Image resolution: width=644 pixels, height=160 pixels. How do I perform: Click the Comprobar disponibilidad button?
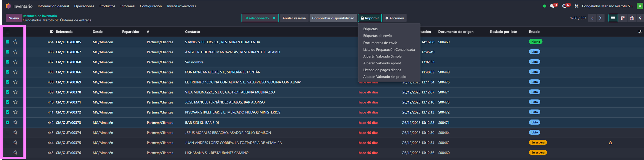333,18
